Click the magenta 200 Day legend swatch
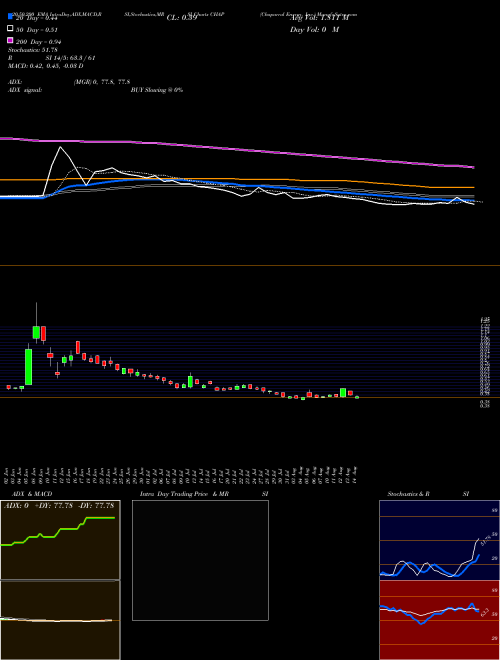The image size is (500, 660). [x=10, y=41]
